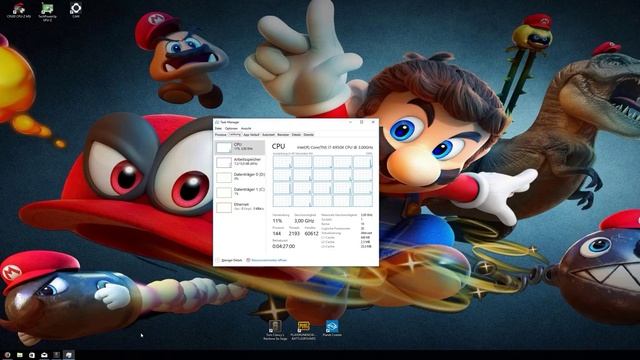Open the Autostart tab
The image size is (640, 360).
(268, 134)
